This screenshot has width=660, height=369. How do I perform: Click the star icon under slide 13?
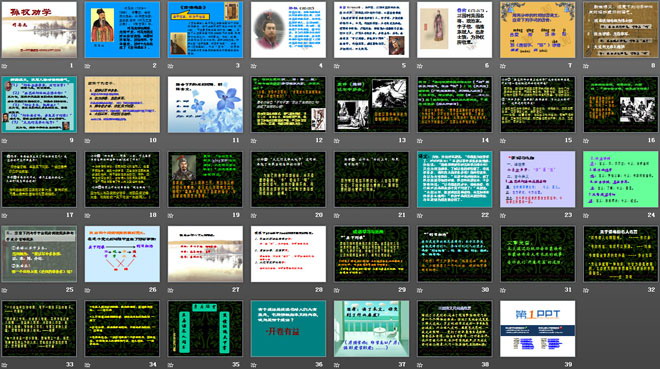click(x=337, y=141)
